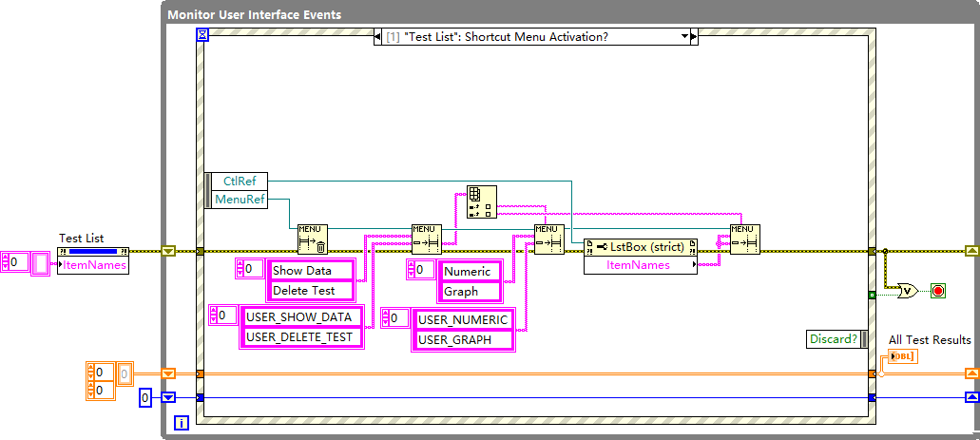Select the Build Array function node
Screen dimensions: 980x440
(x=480, y=202)
